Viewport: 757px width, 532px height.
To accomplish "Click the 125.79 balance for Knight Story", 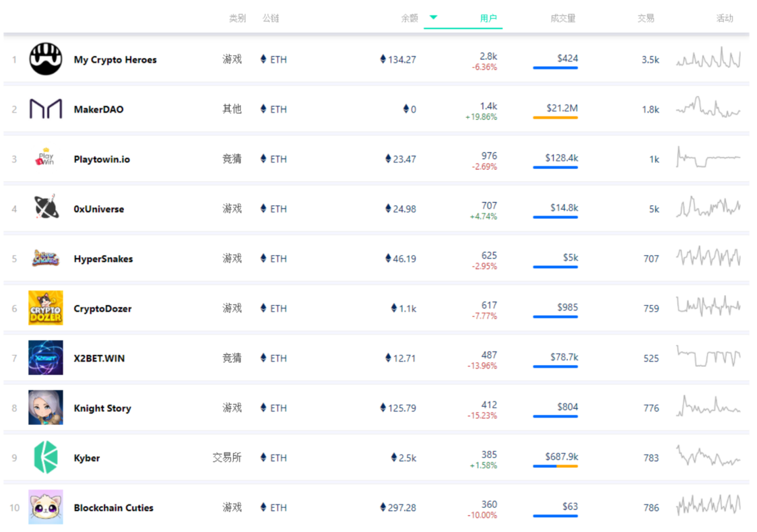I will point(402,408).
